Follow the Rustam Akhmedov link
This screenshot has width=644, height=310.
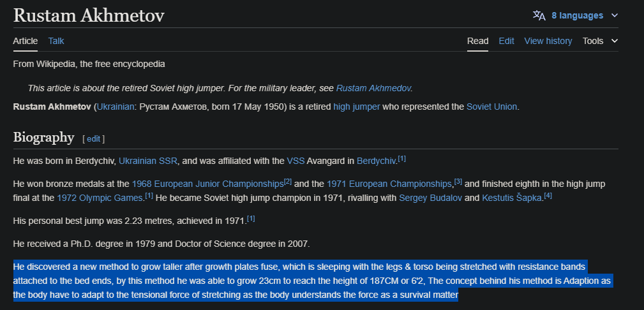tap(373, 87)
